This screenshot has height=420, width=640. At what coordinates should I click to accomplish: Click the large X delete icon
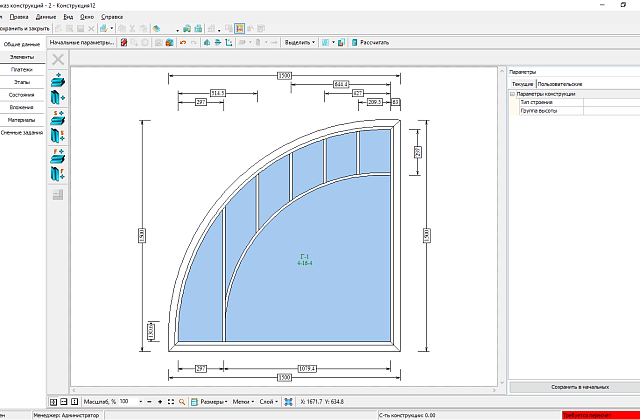click(x=58, y=60)
